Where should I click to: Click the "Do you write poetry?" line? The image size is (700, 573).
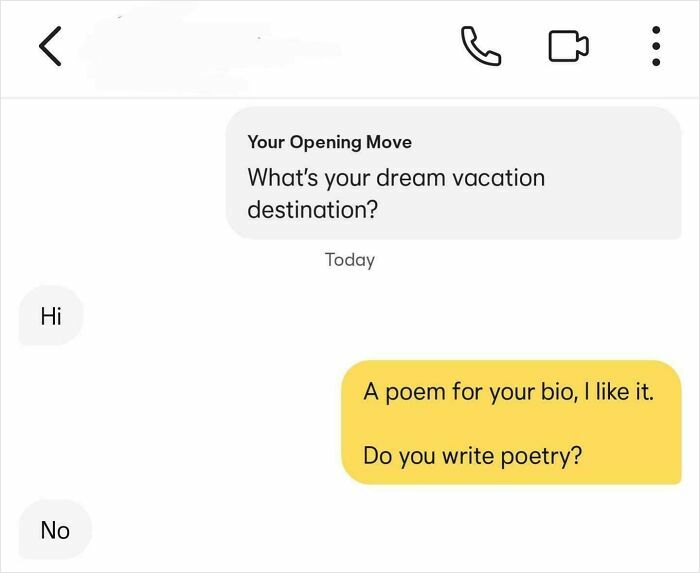pyautogui.click(x=472, y=456)
